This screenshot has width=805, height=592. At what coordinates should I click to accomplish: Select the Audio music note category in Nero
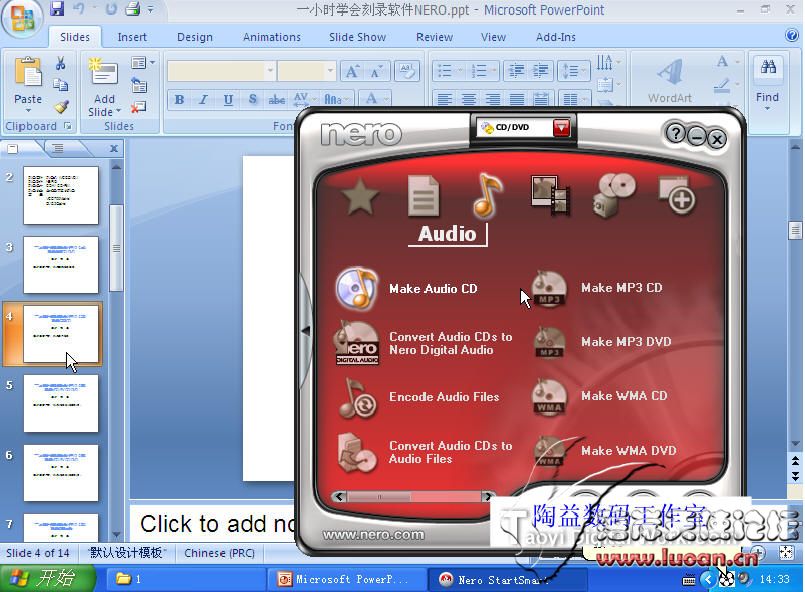click(x=487, y=196)
